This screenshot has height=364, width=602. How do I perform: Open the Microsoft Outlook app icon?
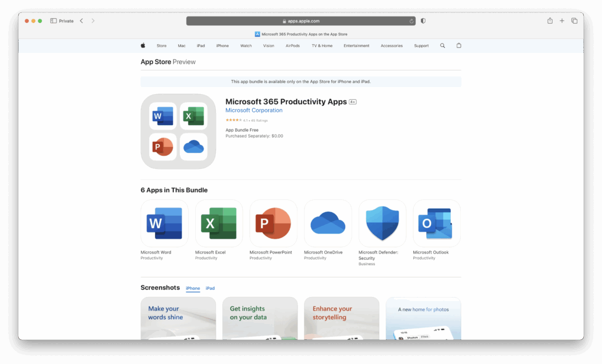[x=437, y=223]
